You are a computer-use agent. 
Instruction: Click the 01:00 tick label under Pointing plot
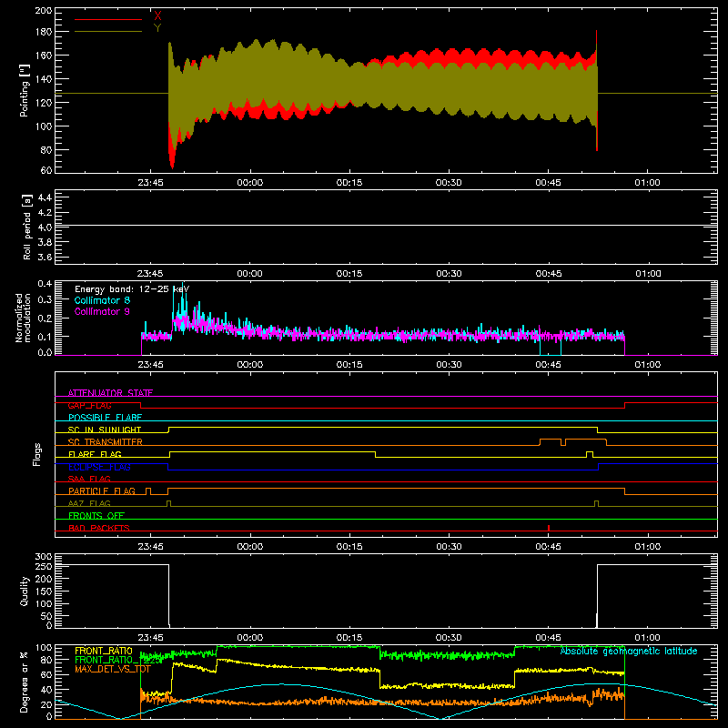(x=647, y=183)
